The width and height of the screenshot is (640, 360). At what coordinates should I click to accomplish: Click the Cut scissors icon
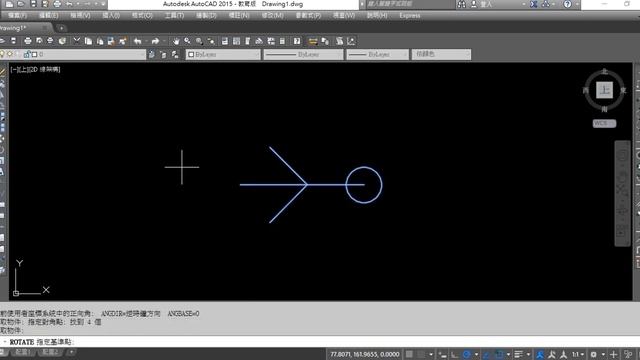pyautogui.click(x=76, y=41)
